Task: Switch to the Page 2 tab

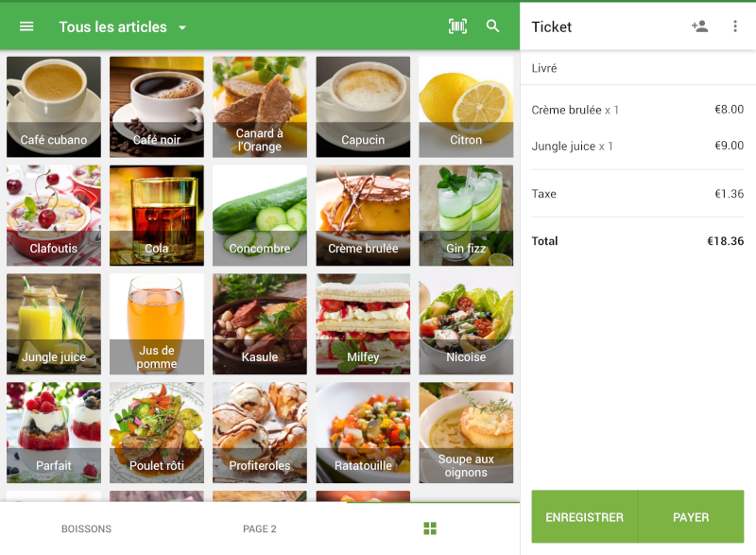Action: (x=259, y=529)
